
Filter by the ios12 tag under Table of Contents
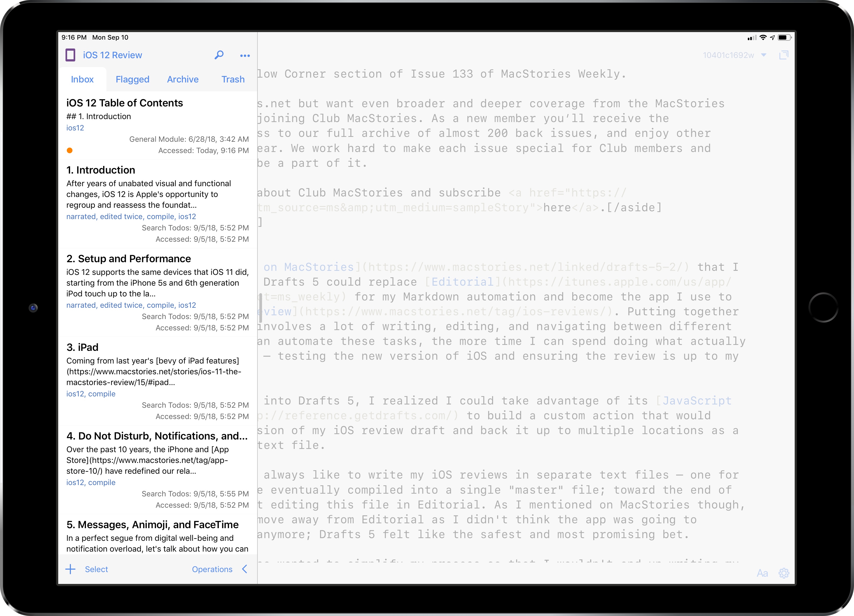[75, 128]
